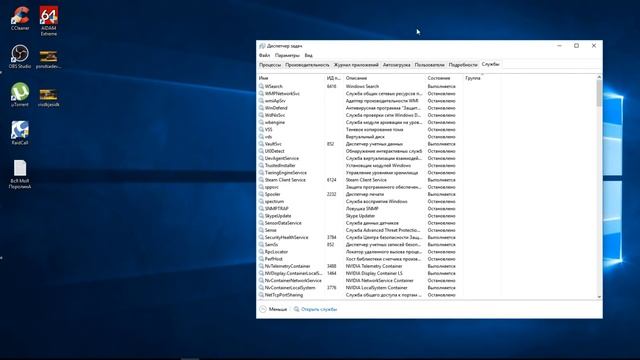Select the UI0Detect service row

coord(427,151)
